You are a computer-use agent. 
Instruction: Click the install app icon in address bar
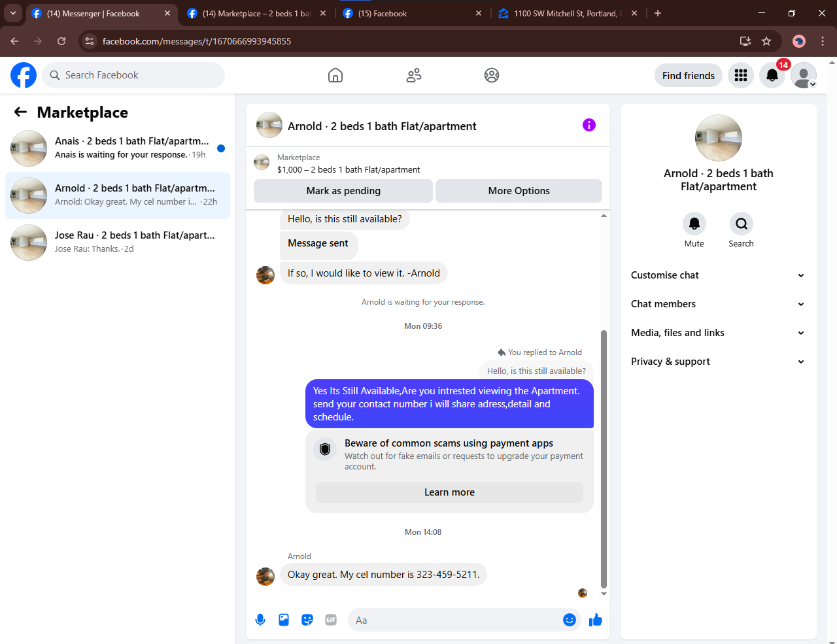click(x=745, y=41)
